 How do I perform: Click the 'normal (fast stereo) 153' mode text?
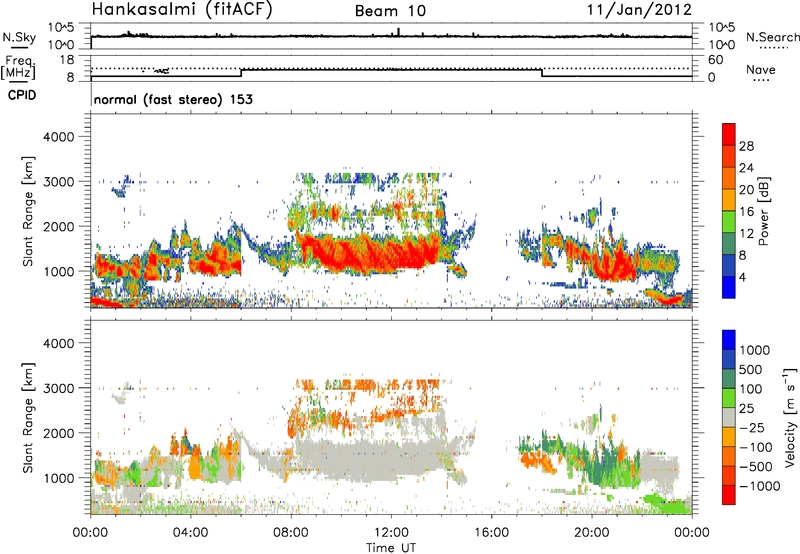tap(173, 99)
